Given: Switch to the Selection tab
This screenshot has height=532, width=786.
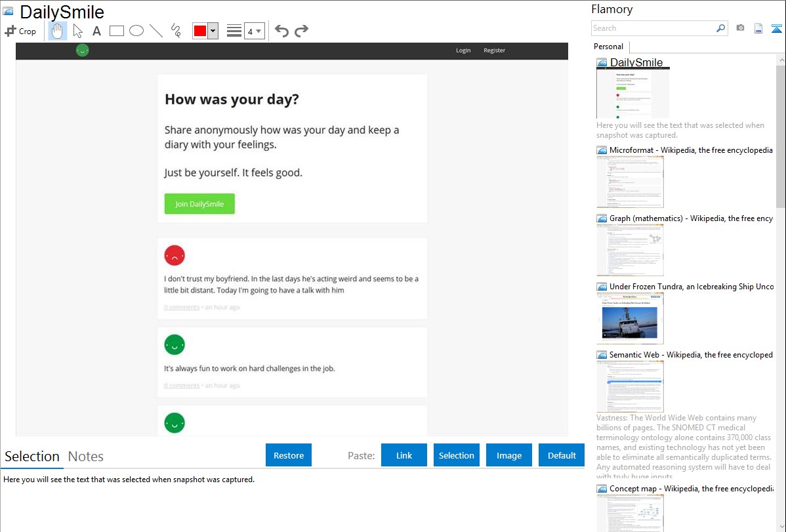Looking at the screenshot, I should point(32,457).
